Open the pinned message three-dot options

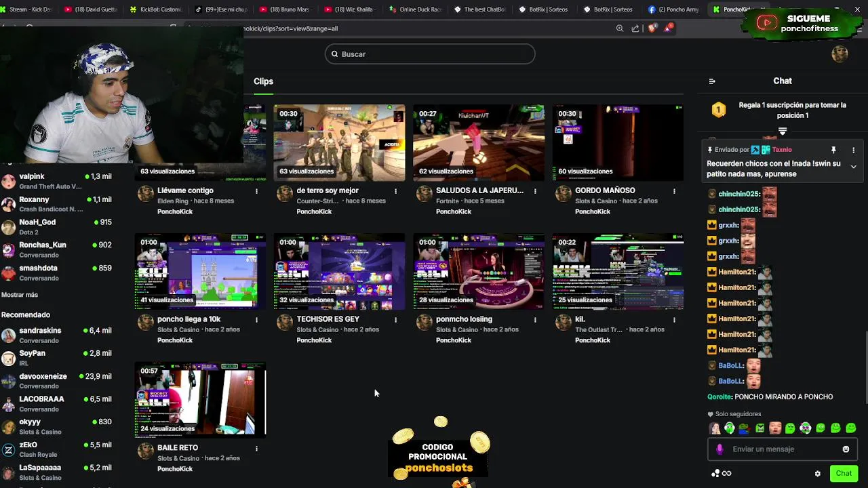[853, 150]
